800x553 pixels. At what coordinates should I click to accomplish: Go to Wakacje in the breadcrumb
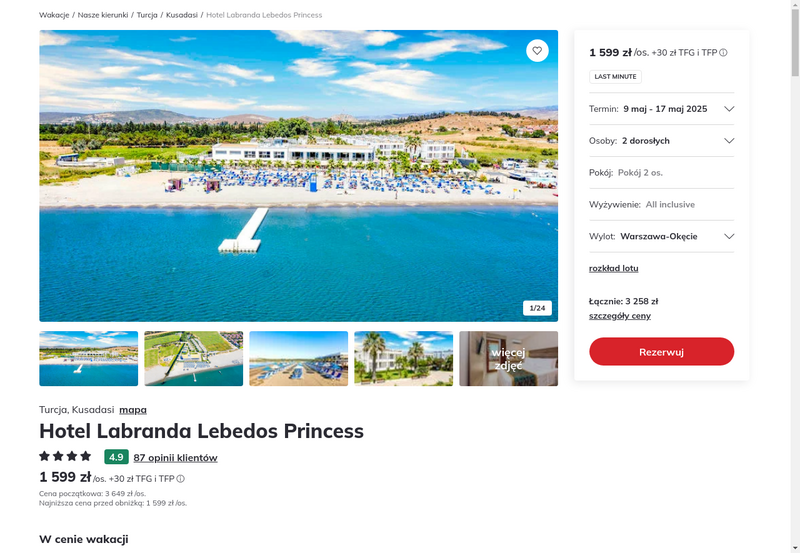(x=54, y=15)
